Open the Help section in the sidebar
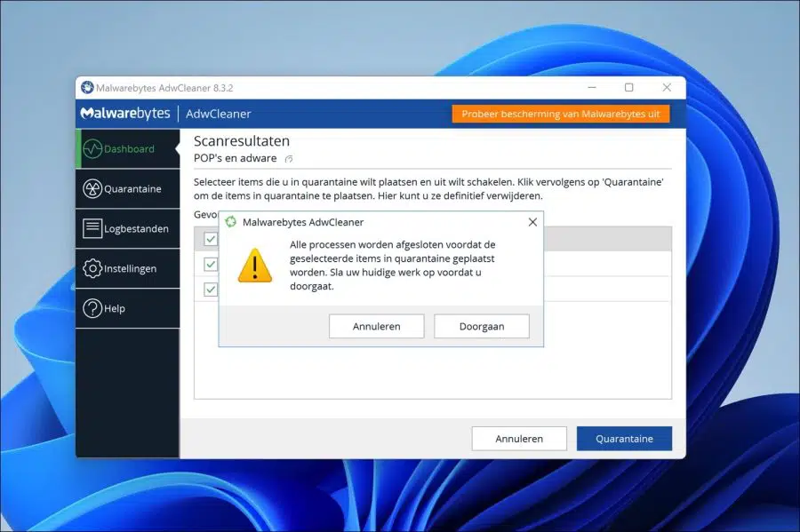Image resolution: width=800 pixels, height=532 pixels. (x=128, y=308)
